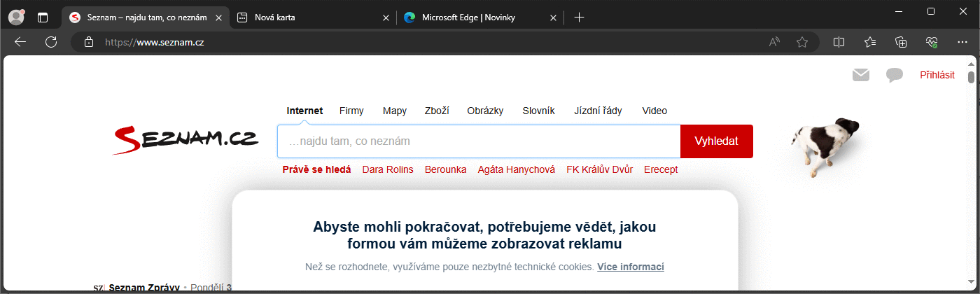Open Seznam email envelope icon
The width and height of the screenshot is (980, 294).
click(x=860, y=75)
